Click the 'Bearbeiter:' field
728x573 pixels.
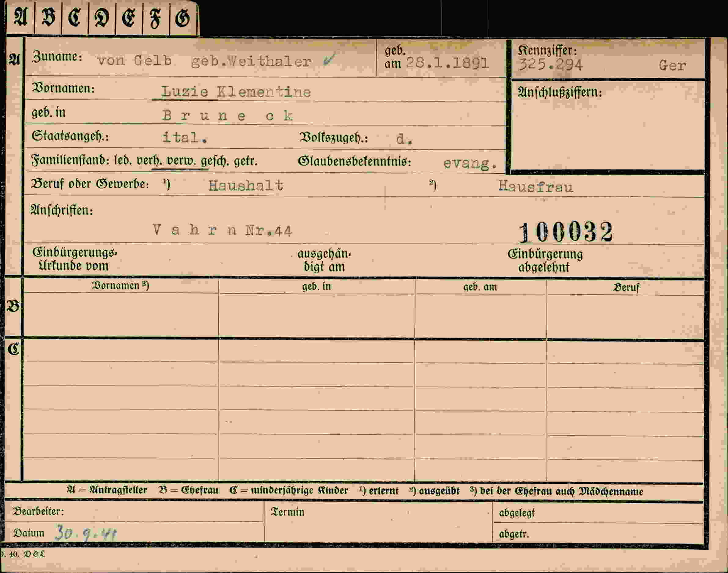tap(134, 511)
